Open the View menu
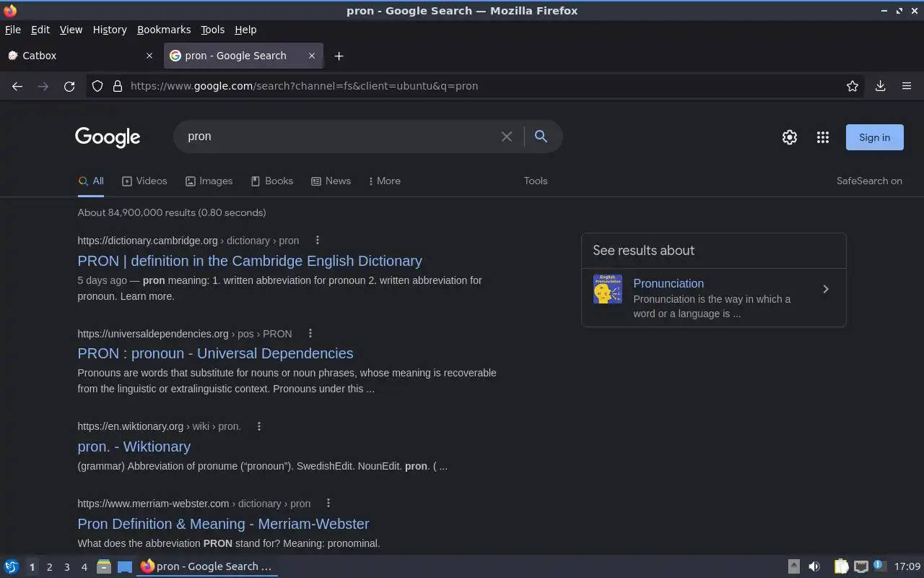The image size is (924, 578). [x=71, y=30]
